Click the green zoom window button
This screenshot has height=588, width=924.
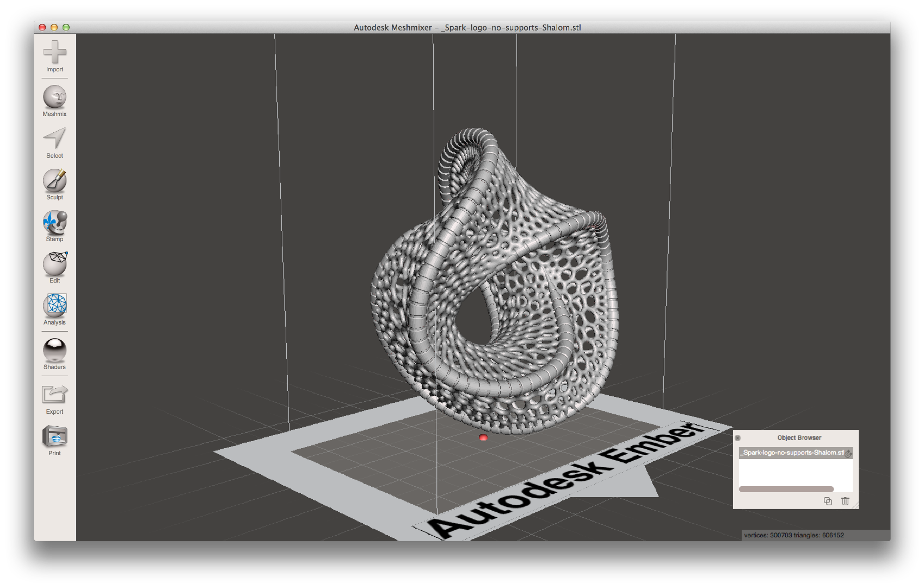coord(66,27)
